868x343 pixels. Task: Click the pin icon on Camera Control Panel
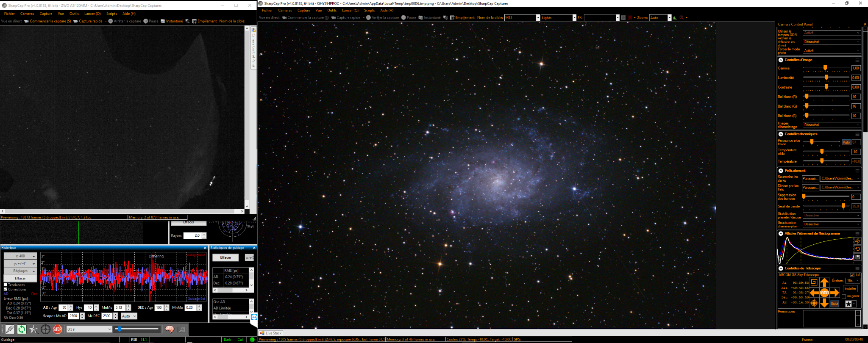tap(865, 25)
